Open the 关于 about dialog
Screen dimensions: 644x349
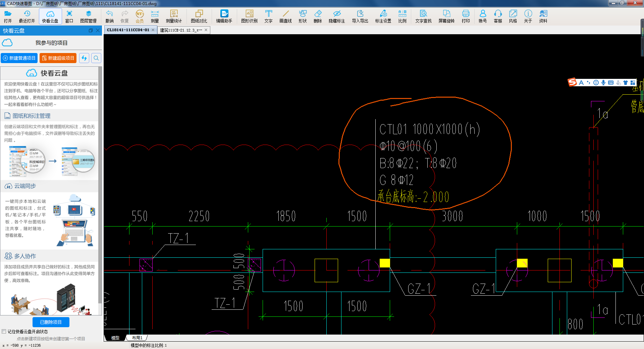coord(528,16)
